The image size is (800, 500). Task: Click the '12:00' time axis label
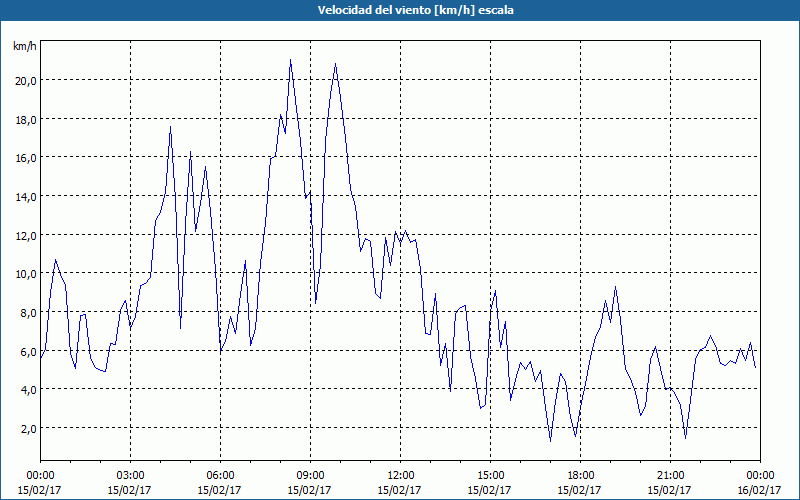pos(400,476)
